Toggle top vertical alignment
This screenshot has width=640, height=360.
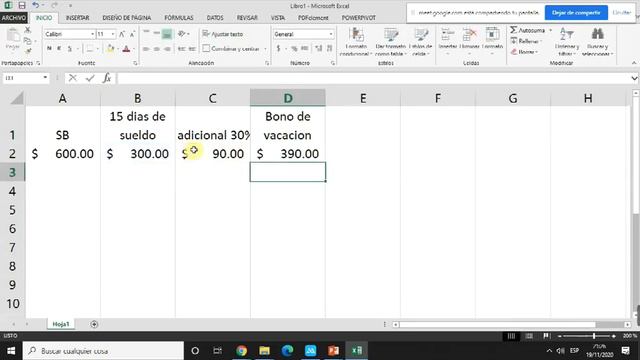[146, 34]
